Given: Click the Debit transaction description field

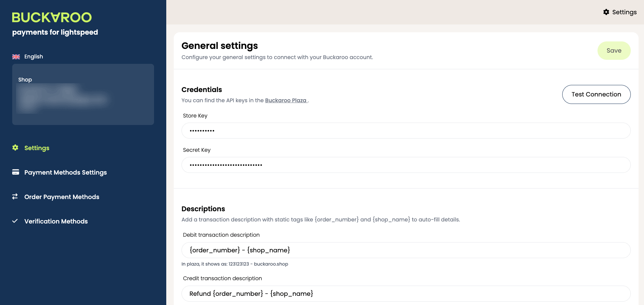Looking at the screenshot, I should (x=406, y=250).
